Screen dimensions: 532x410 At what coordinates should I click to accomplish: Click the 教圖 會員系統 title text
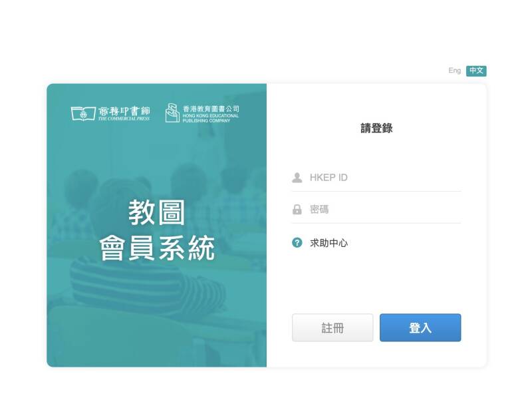157,230
